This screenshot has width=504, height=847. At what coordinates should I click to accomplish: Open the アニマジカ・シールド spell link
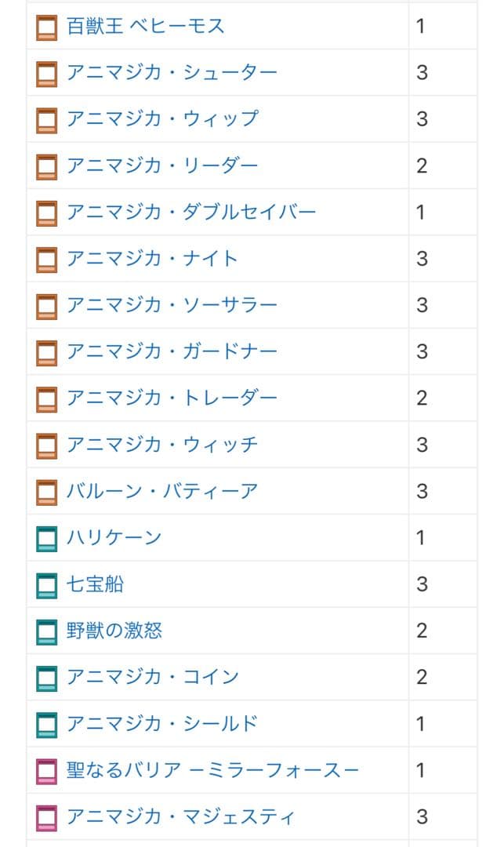(x=162, y=724)
